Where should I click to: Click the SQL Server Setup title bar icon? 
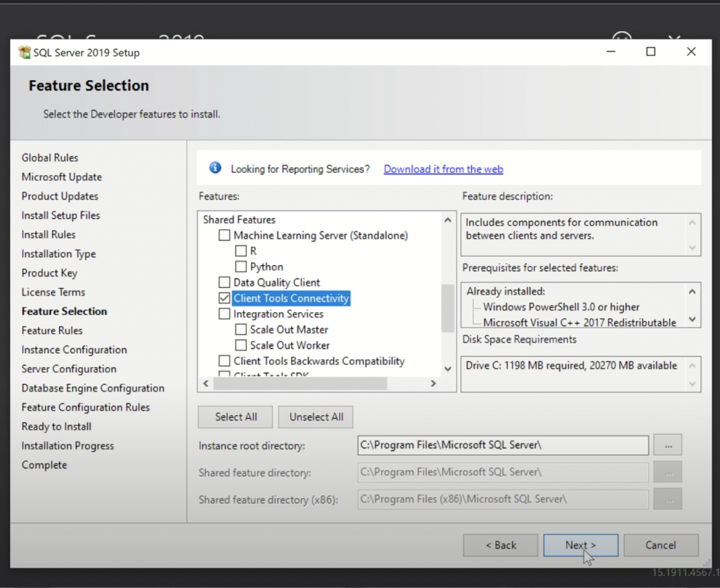pyautogui.click(x=24, y=52)
